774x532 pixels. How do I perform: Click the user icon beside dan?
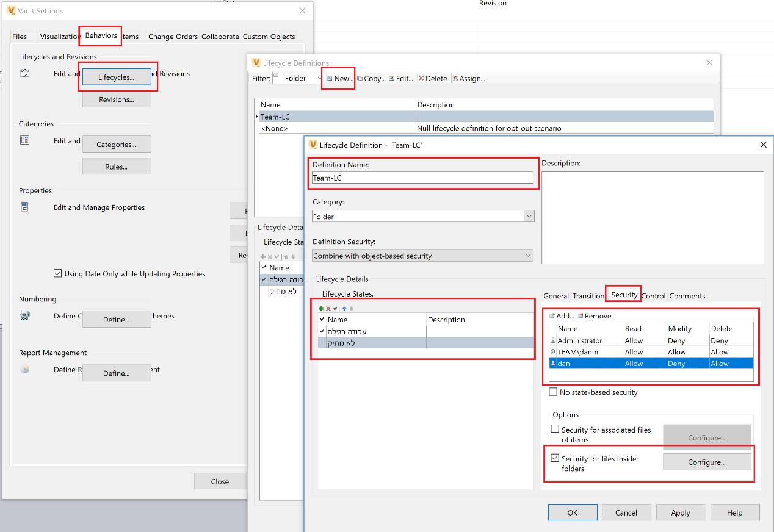[x=553, y=364]
